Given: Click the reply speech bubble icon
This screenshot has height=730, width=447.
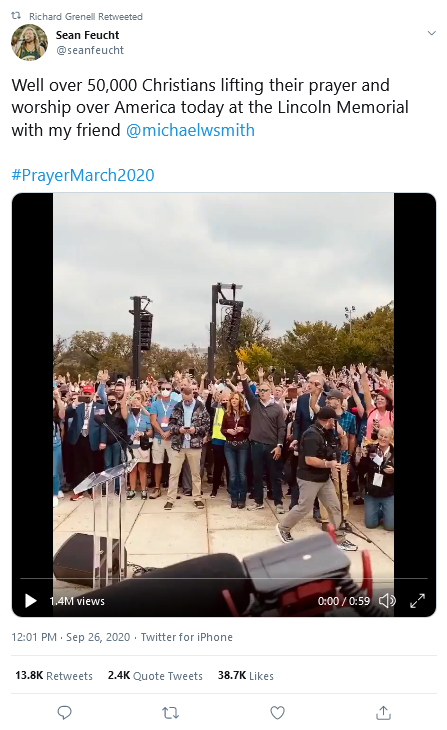Looking at the screenshot, I should coord(64,712).
